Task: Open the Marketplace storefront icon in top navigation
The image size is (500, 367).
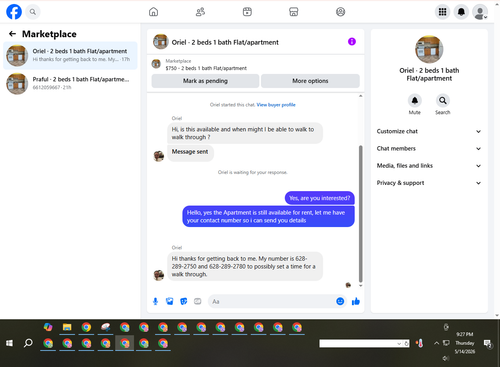Action: [294, 12]
